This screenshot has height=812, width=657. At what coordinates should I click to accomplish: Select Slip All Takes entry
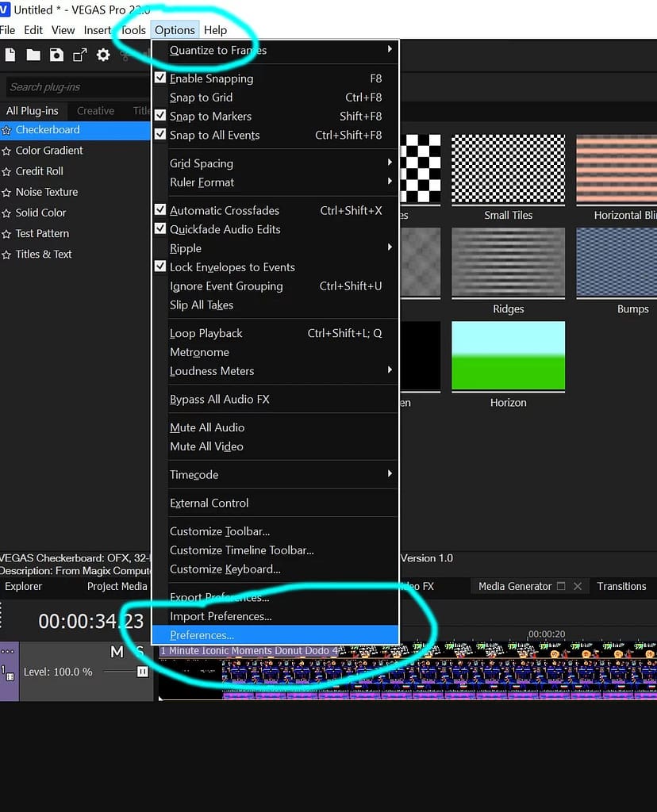(275, 305)
